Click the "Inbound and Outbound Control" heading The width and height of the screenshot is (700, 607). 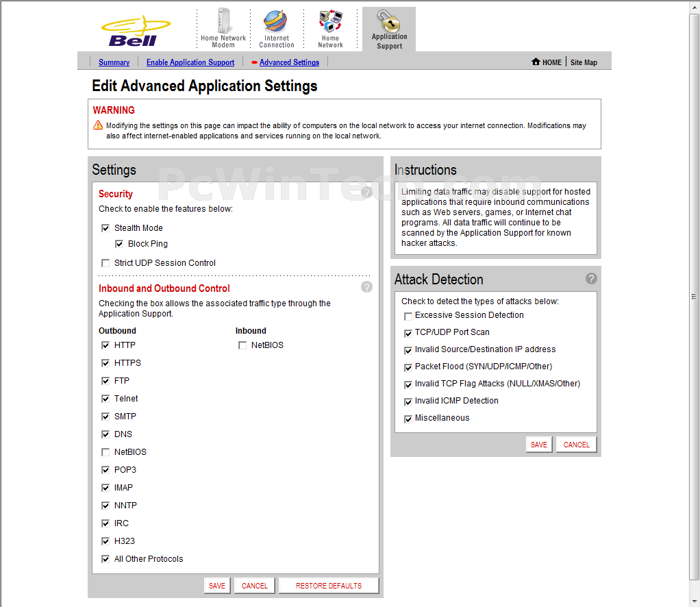point(164,288)
